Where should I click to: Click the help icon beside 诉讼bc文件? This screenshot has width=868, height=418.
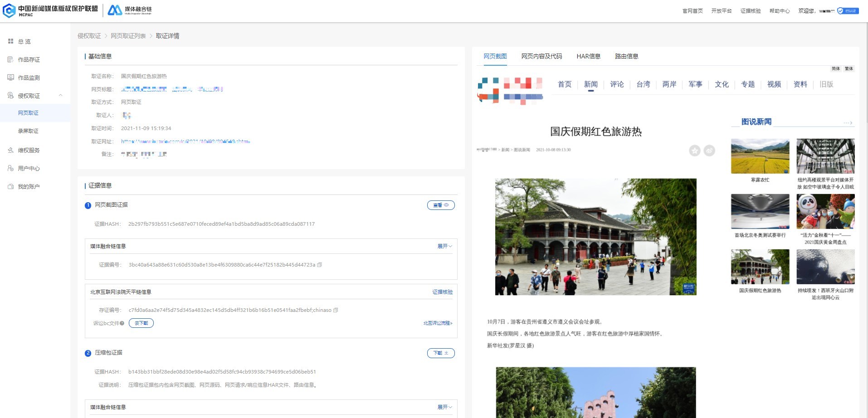tap(122, 323)
